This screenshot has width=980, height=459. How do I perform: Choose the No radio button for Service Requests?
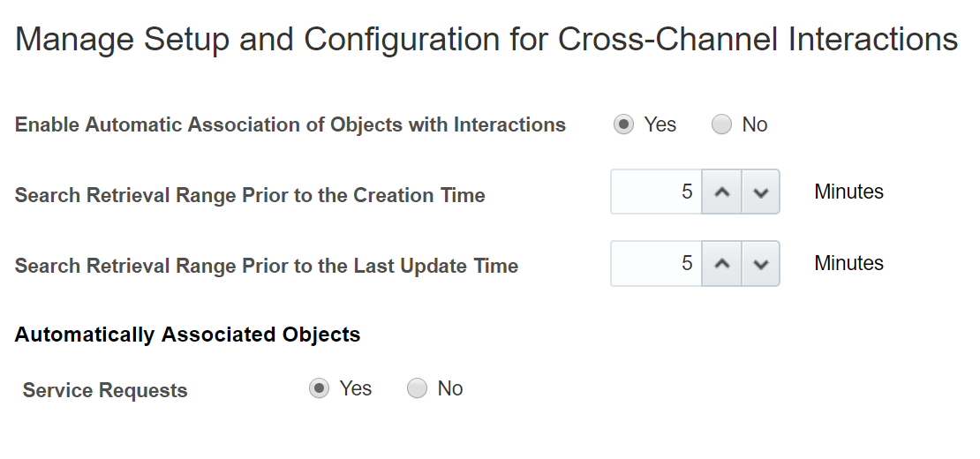(417, 389)
